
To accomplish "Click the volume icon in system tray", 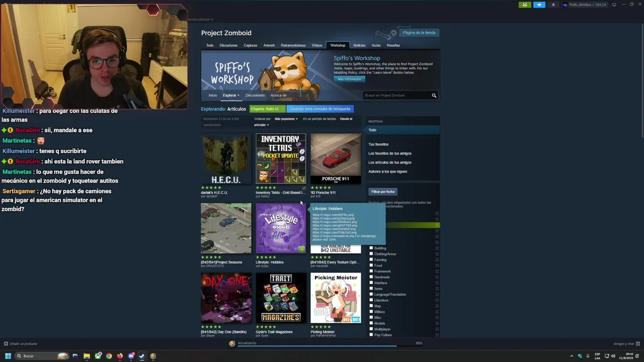I will point(613,356).
